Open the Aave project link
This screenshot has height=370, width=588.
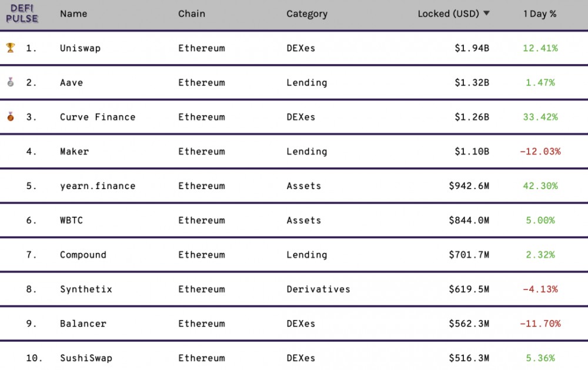(x=71, y=83)
